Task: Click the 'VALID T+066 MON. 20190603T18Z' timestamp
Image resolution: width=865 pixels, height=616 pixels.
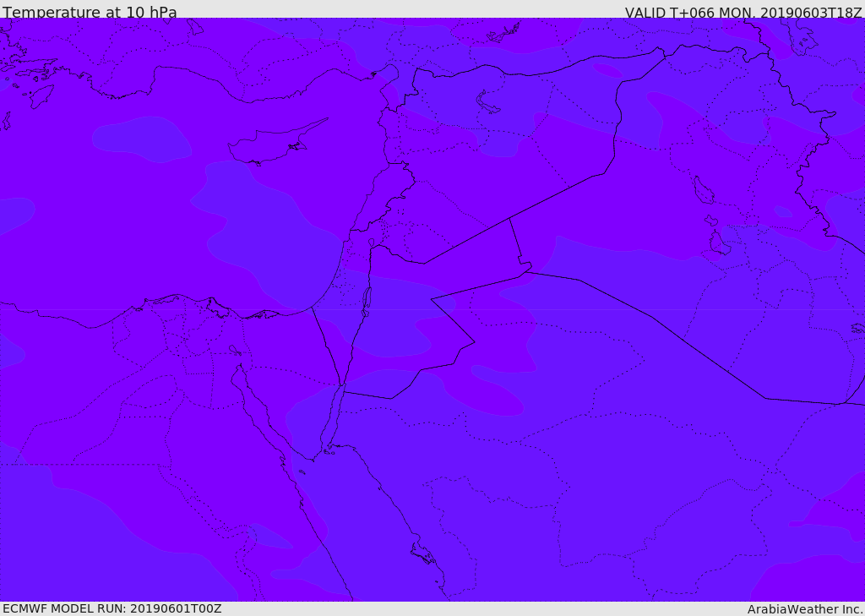Action: click(743, 12)
